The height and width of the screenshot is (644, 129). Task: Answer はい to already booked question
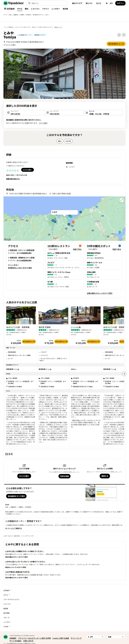60,141
